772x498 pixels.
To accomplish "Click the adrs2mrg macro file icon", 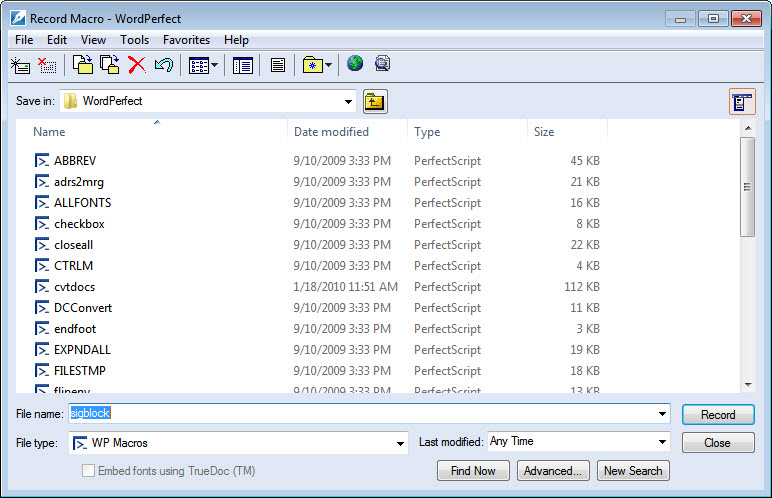I will pyautogui.click(x=42, y=182).
